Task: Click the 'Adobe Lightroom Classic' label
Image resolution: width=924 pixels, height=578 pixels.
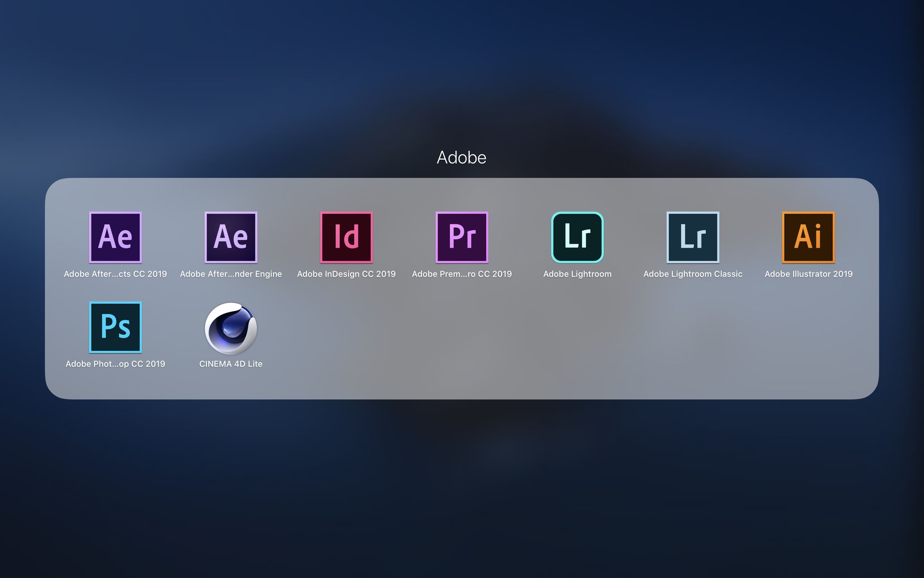Action: point(693,274)
